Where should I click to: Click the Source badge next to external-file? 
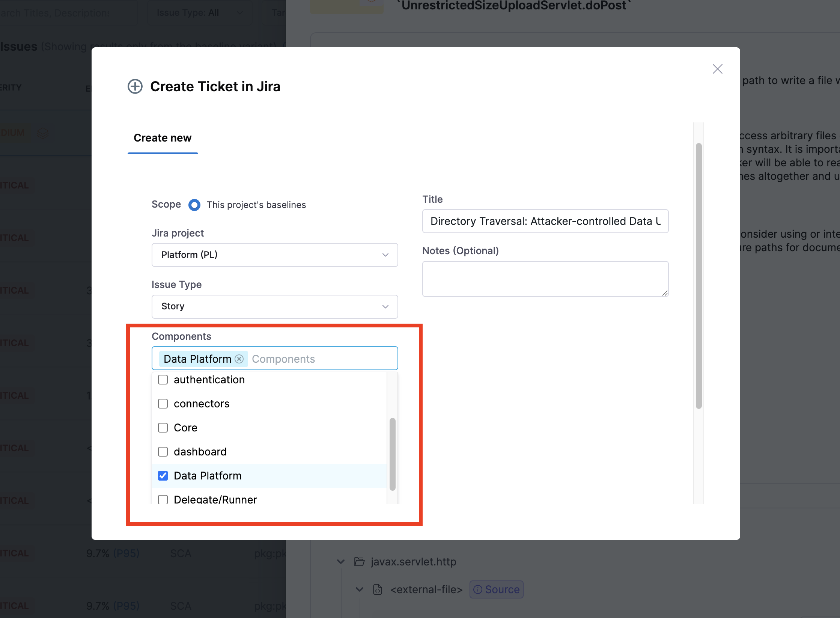[496, 589]
